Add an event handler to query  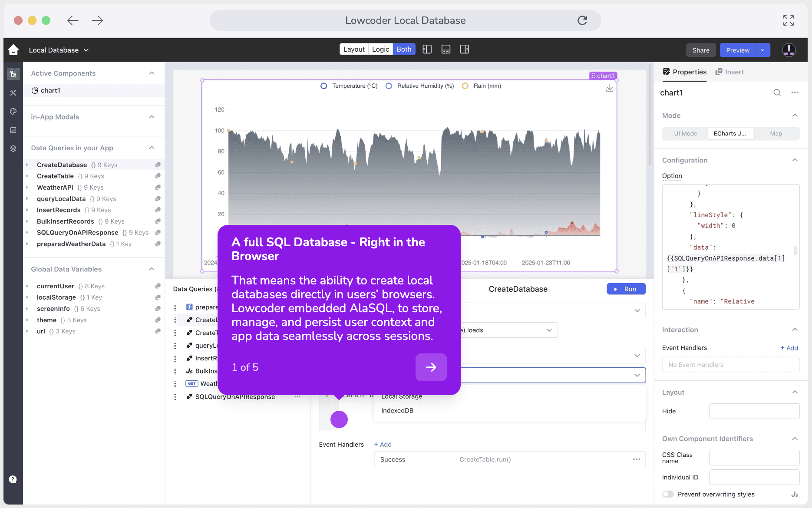(383, 445)
